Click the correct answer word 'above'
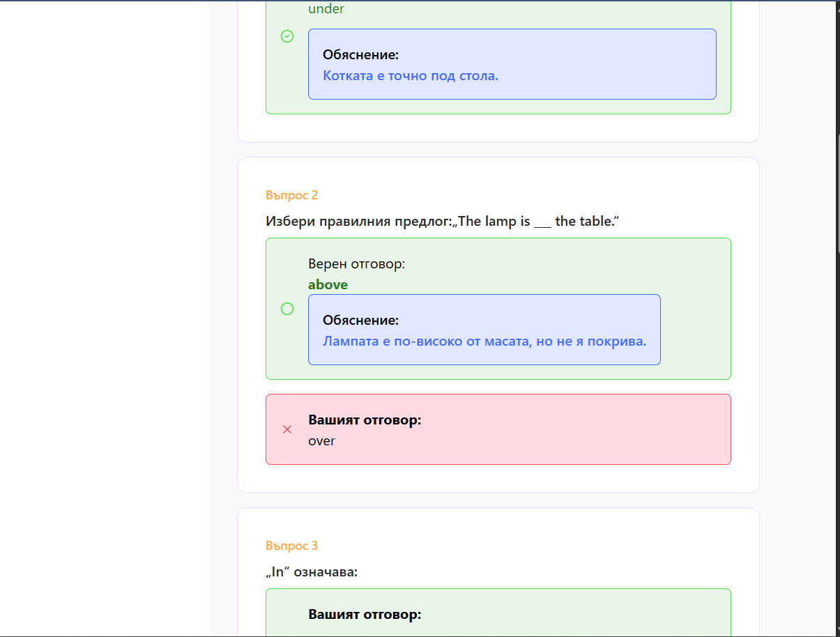The height and width of the screenshot is (637, 840). [x=328, y=284]
